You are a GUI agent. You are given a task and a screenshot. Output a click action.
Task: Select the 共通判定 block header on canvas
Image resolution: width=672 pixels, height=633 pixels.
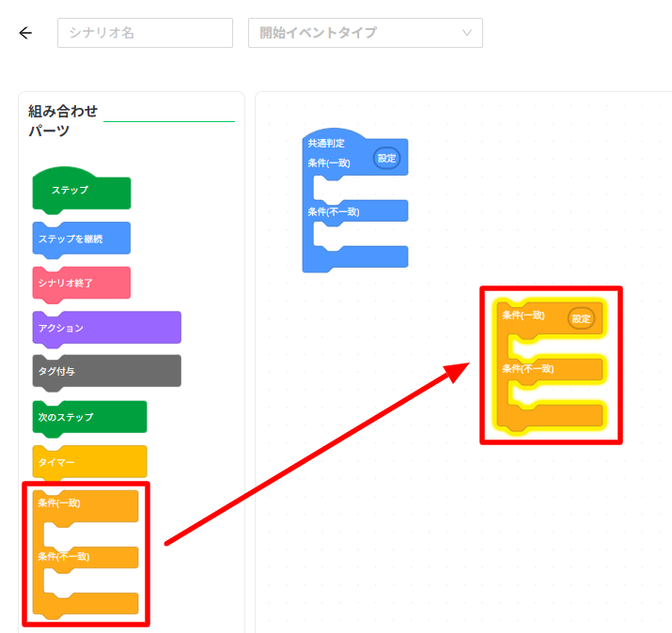(x=326, y=144)
